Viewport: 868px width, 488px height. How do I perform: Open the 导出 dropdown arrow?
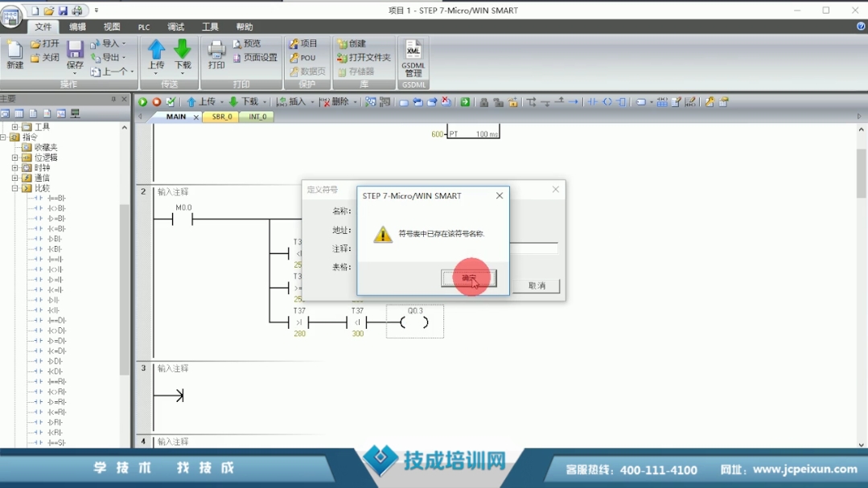tap(124, 57)
